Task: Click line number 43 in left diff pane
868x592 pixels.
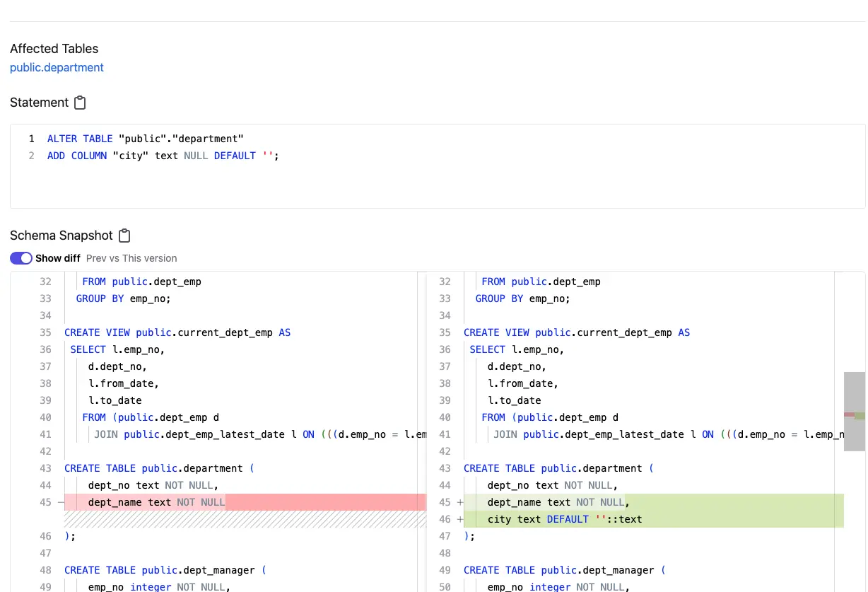Action: coord(45,468)
